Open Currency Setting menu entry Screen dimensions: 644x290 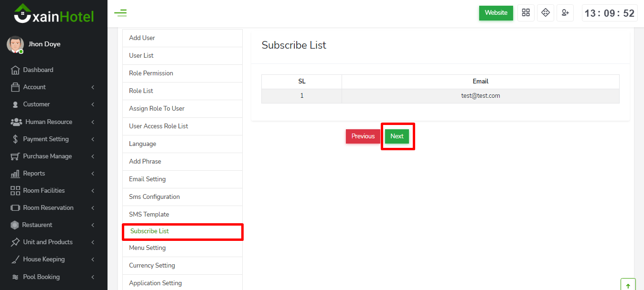coord(152,266)
